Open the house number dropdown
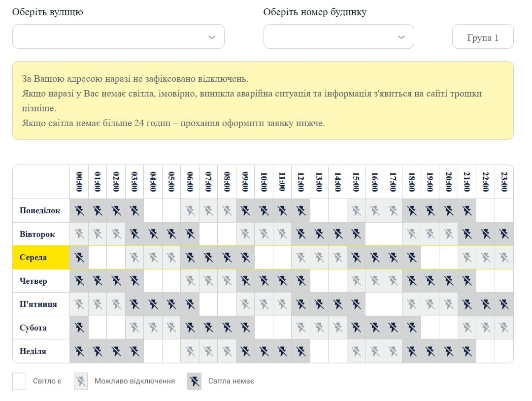 338,37
